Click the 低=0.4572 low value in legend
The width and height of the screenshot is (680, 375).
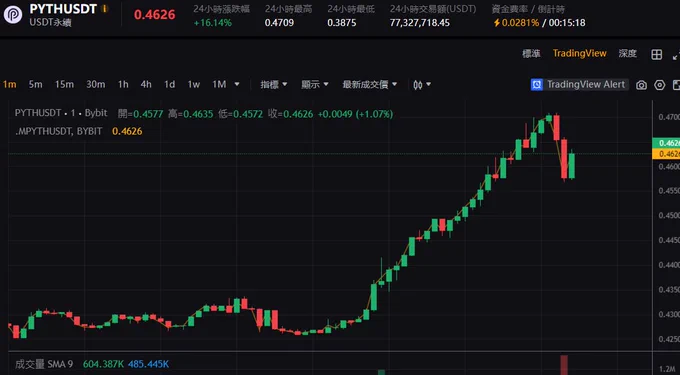click(x=240, y=114)
